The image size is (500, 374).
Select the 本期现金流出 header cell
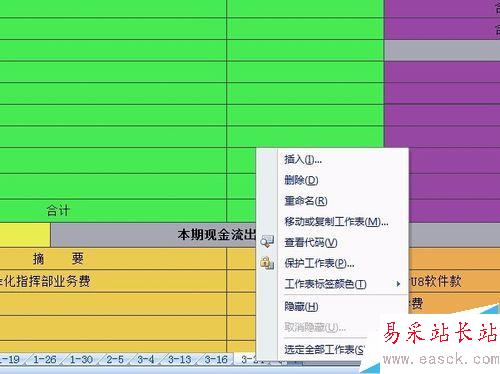click(x=153, y=235)
